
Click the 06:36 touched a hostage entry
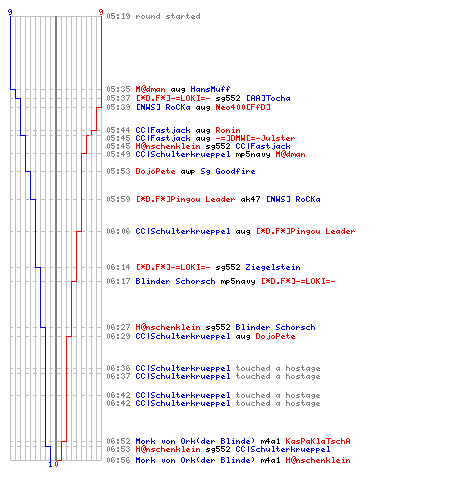click(213, 368)
